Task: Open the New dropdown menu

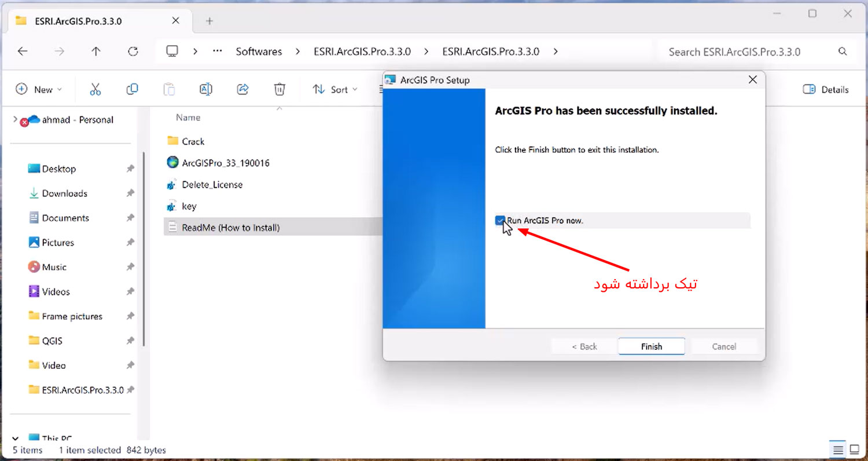Action: point(38,89)
